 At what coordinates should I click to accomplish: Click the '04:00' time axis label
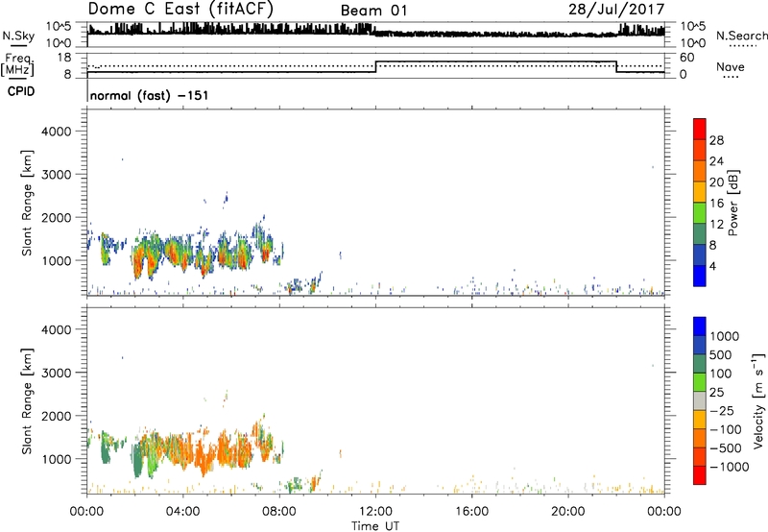click(x=182, y=512)
